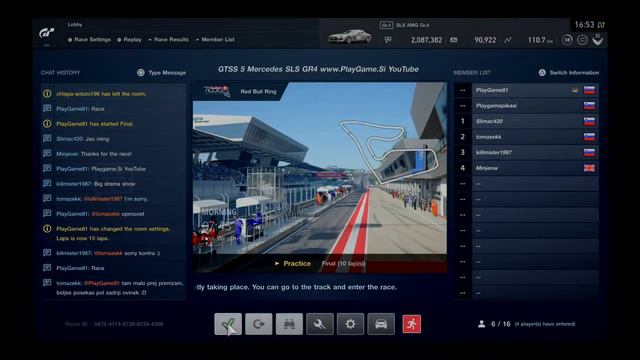The image size is (640, 360).
Task: Click the GT logo in top-left corner
Action: (x=47, y=33)
